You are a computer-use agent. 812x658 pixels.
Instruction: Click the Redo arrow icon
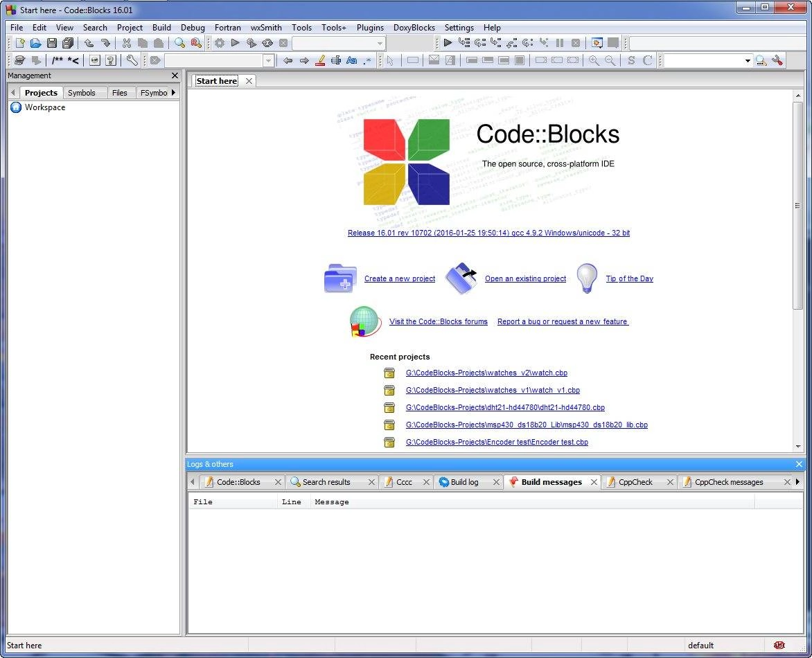point(105,43)
